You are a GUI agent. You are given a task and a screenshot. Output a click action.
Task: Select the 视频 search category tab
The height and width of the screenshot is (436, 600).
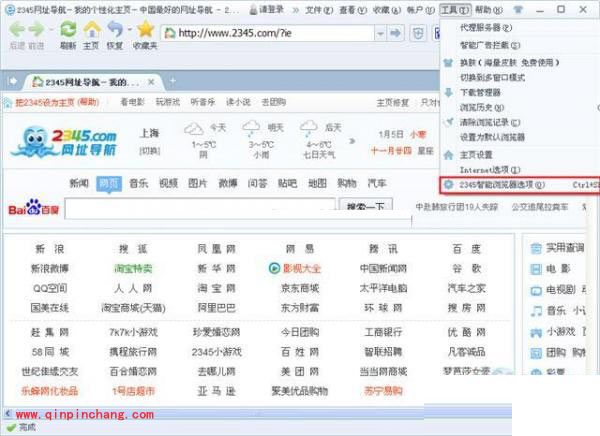click(x=168, y=183)
